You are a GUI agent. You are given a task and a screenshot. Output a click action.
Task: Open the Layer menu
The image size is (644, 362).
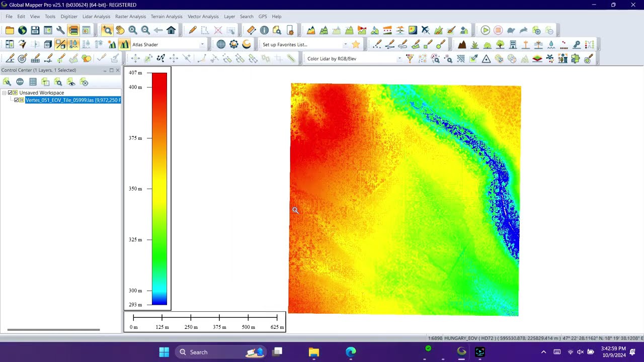coord(229,17)
